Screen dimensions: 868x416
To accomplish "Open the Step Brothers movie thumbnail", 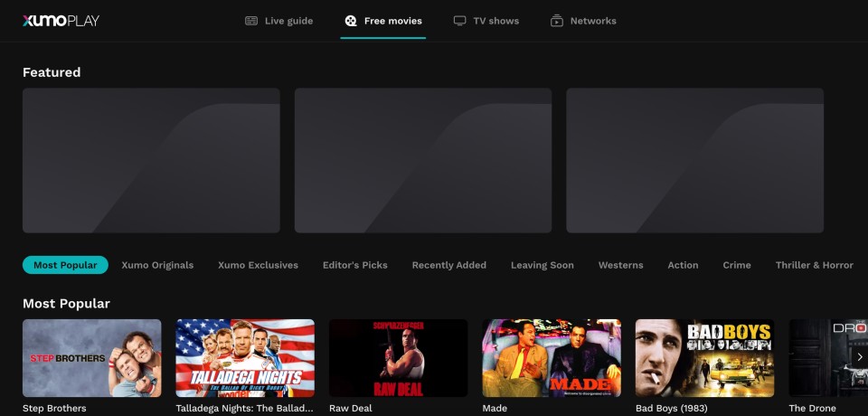I will pos(92,357).
